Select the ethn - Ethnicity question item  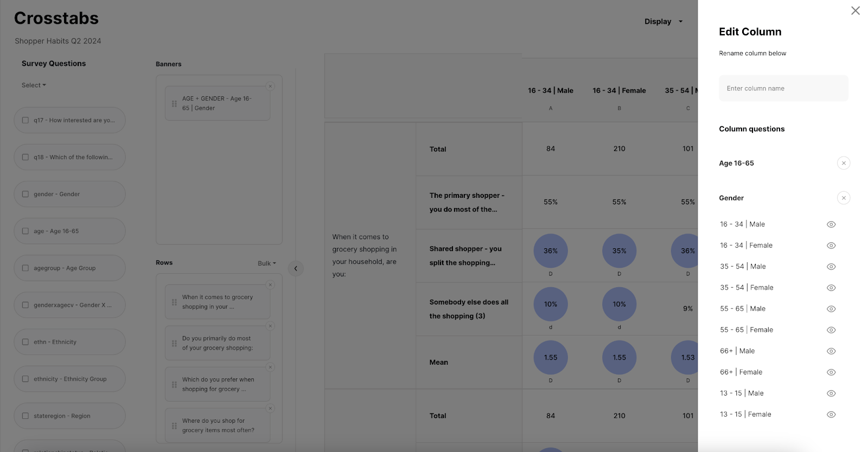click(69, 342)
